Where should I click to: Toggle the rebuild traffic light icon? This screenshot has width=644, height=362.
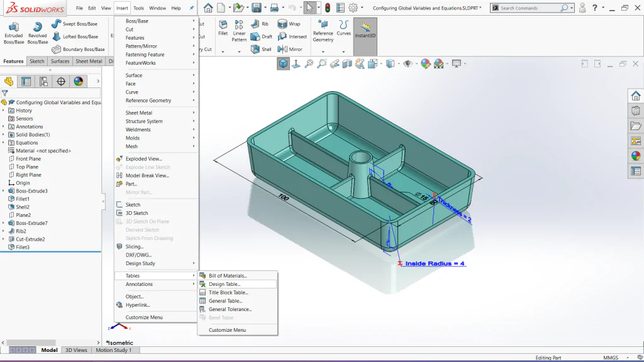pyautogui.click(x=327, y=8)
